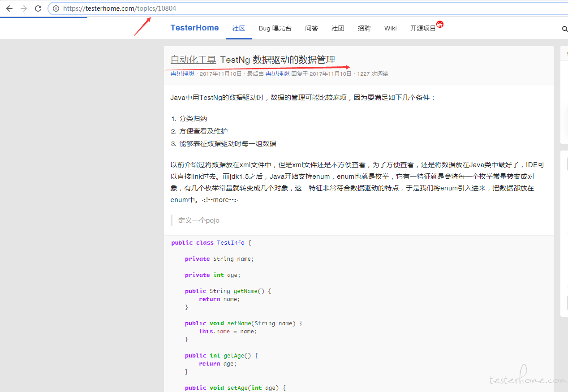This screenshot has width=568, height=392.
Task: Click code line private String name;
Action: (219, 259)
